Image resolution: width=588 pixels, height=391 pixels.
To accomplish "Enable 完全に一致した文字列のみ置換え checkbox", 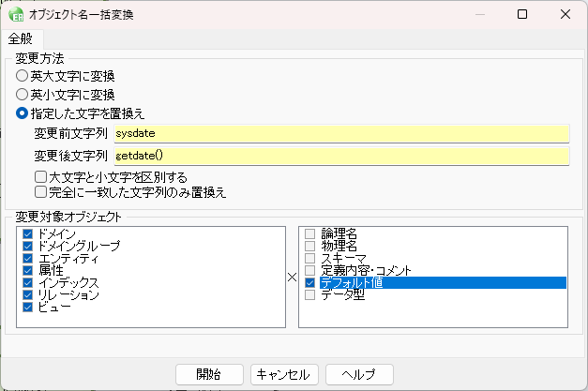I will tap(40, 192).
